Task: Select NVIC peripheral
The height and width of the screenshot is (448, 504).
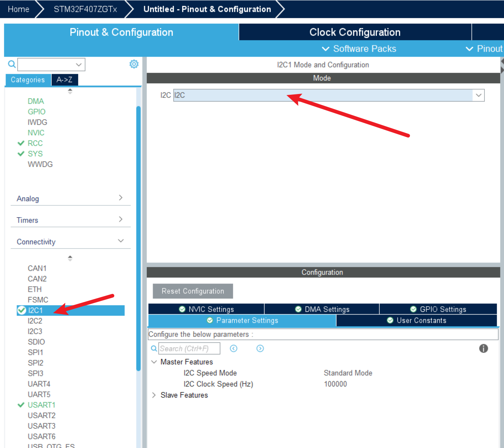Action: click(36, 133)
